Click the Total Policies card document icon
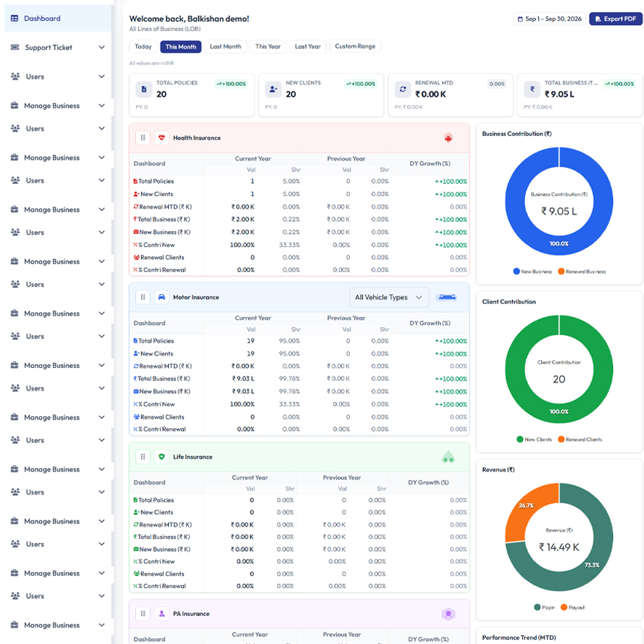The image size is (644, 644). [x=144, y=89]
